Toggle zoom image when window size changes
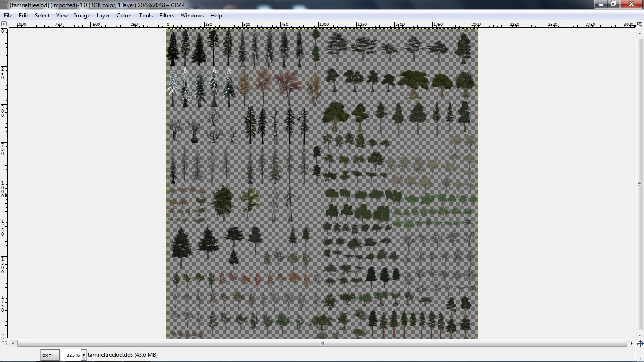The height and width of the screenshot is (362, 644). tap(640, 24)
